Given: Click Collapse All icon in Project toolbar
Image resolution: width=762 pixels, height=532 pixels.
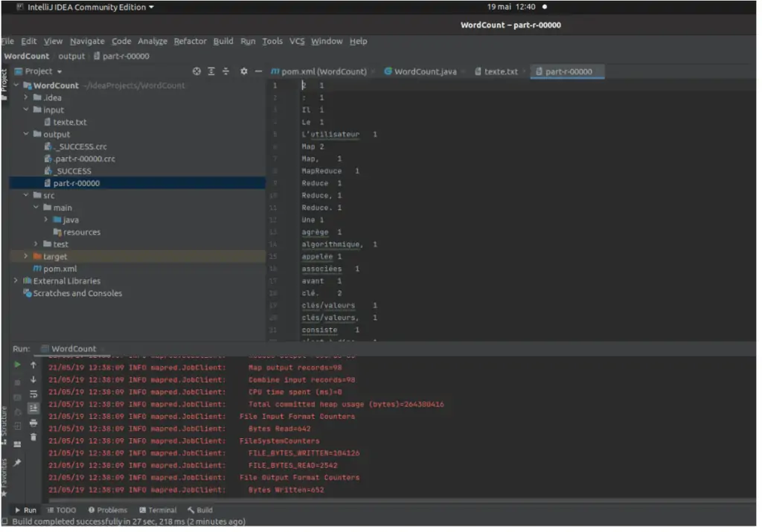Looking at the screenshot, I should click(226, 71).
